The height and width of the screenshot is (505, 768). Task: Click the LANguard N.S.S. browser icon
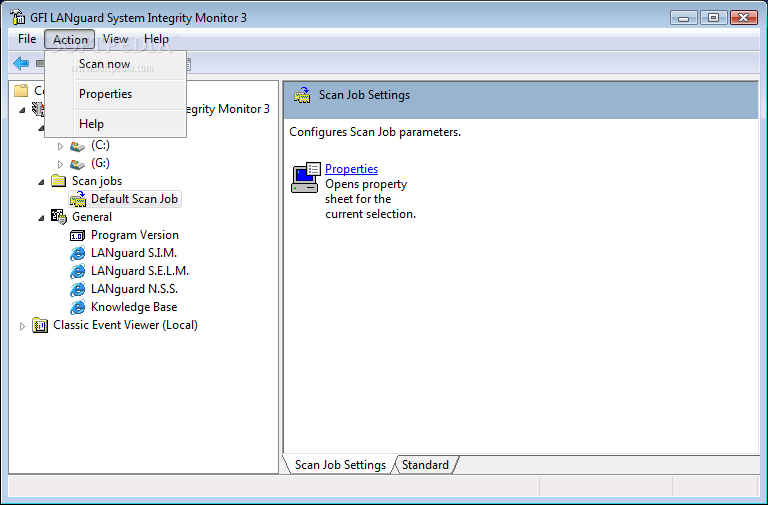[x=77, y=289]
